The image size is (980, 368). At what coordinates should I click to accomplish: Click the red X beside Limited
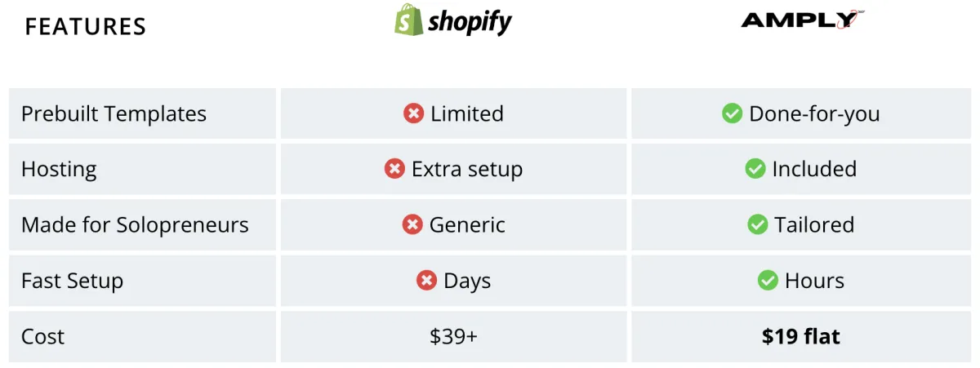(x=413, y=113)
